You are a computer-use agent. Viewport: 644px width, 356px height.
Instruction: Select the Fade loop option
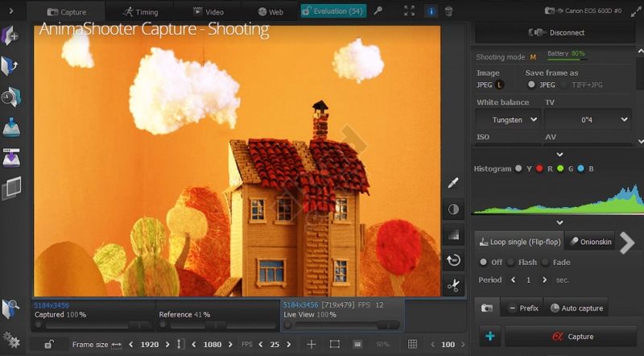[546, 263]
